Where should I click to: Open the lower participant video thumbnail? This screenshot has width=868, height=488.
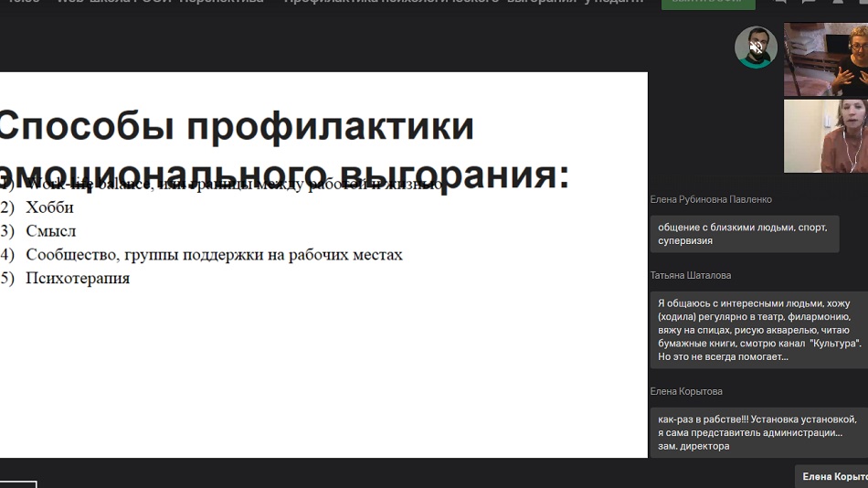point(826,136)
